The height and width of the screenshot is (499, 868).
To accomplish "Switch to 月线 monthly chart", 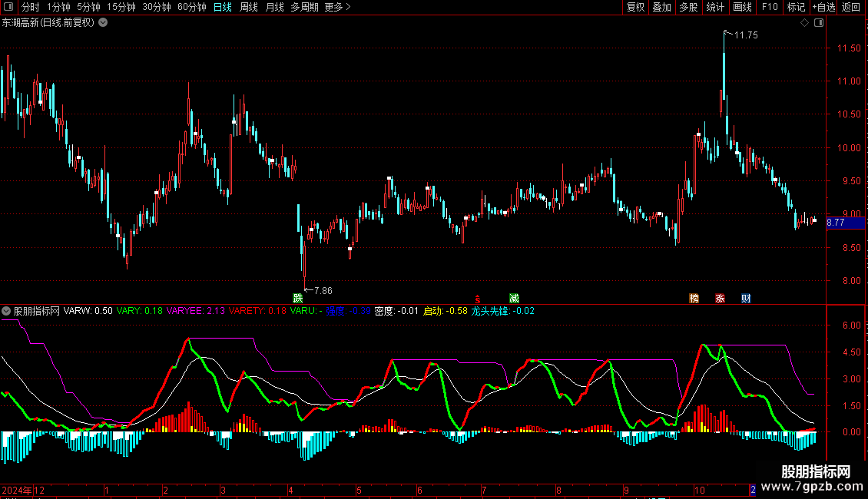I will pyautogui.click(x=274, y=7).
